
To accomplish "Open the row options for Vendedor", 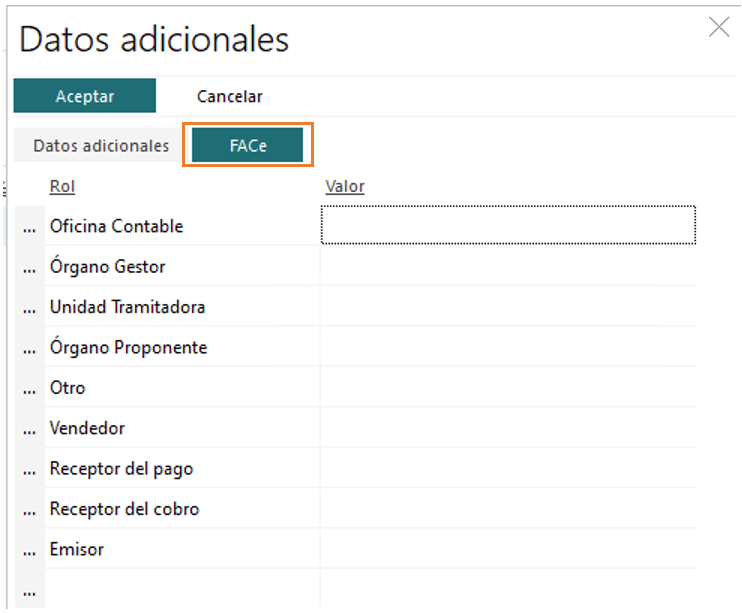I will click(29, 429).
